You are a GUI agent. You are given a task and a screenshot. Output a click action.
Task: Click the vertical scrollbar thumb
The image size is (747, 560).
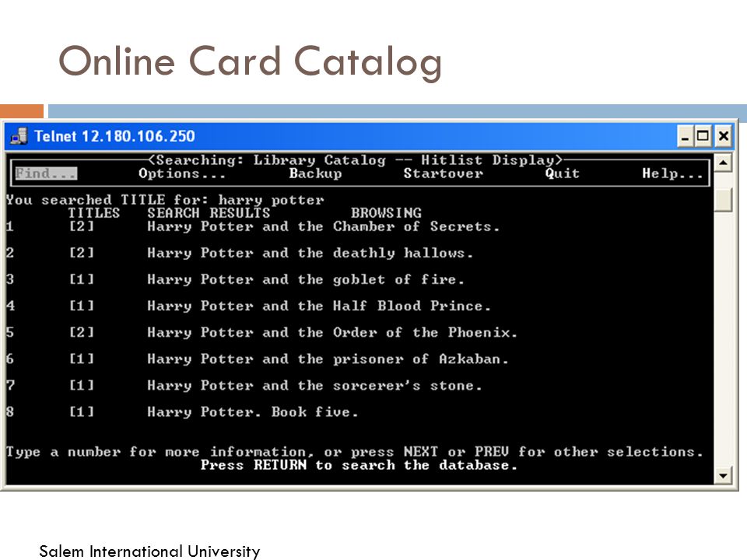point(723,200)
